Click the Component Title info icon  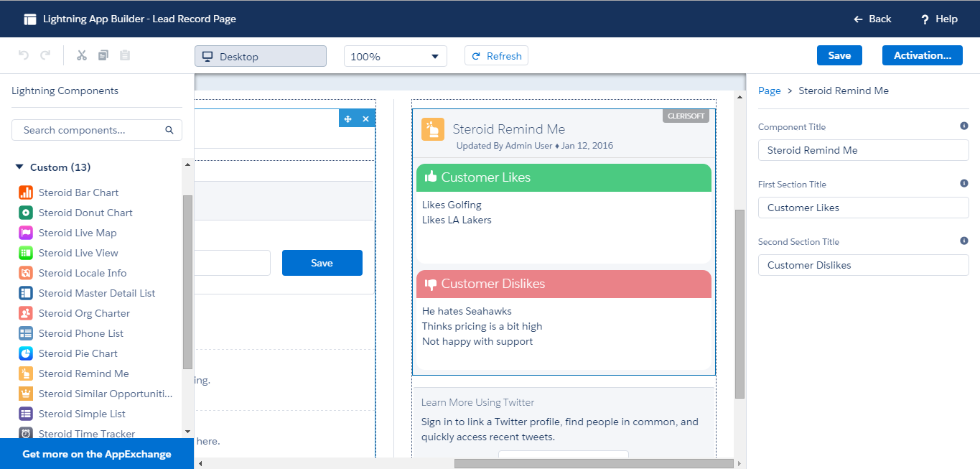pos(964,126)
